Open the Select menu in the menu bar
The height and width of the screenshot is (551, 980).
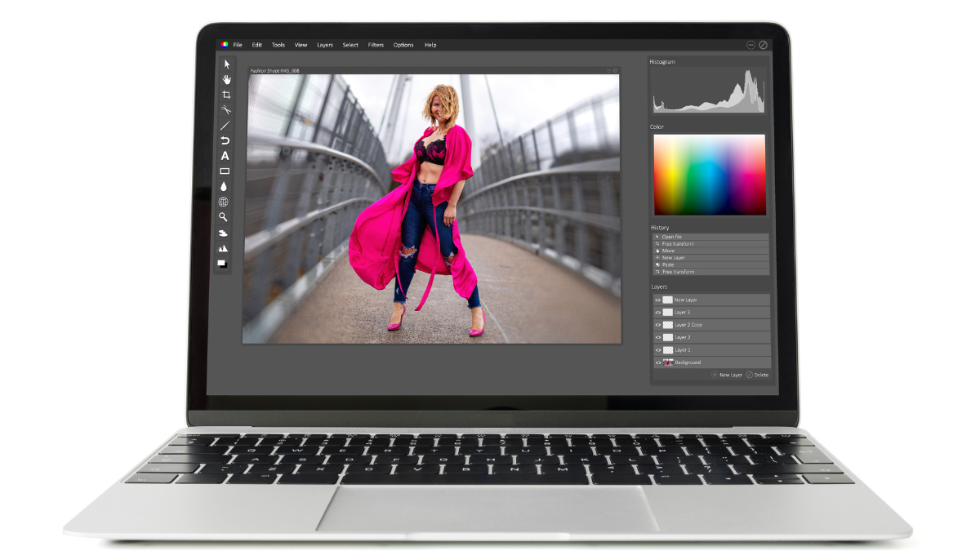coord(350,45)
